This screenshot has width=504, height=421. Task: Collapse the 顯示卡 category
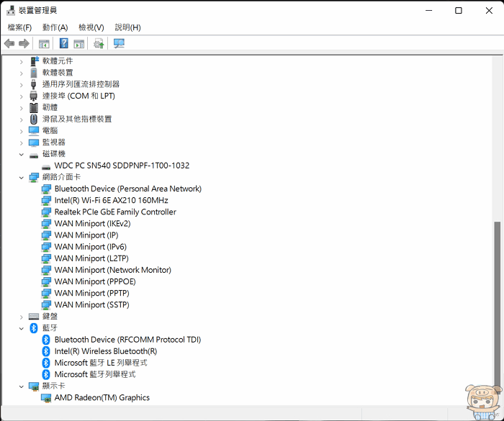pos(21,386)
